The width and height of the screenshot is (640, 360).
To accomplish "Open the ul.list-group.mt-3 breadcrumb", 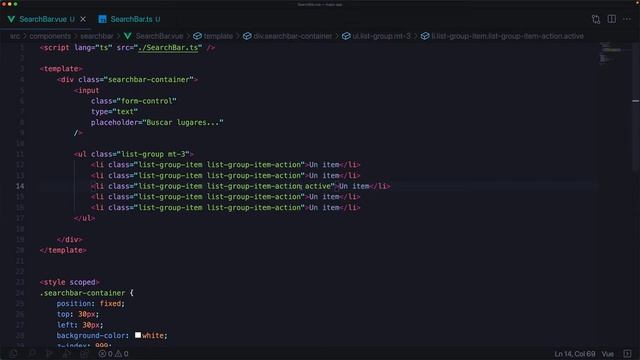I will click(x=382, y=36).
